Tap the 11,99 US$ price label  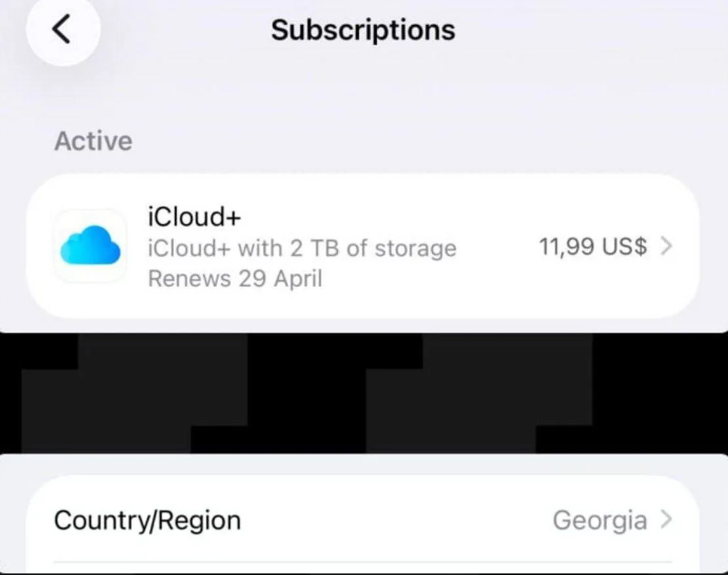[592, 246]
